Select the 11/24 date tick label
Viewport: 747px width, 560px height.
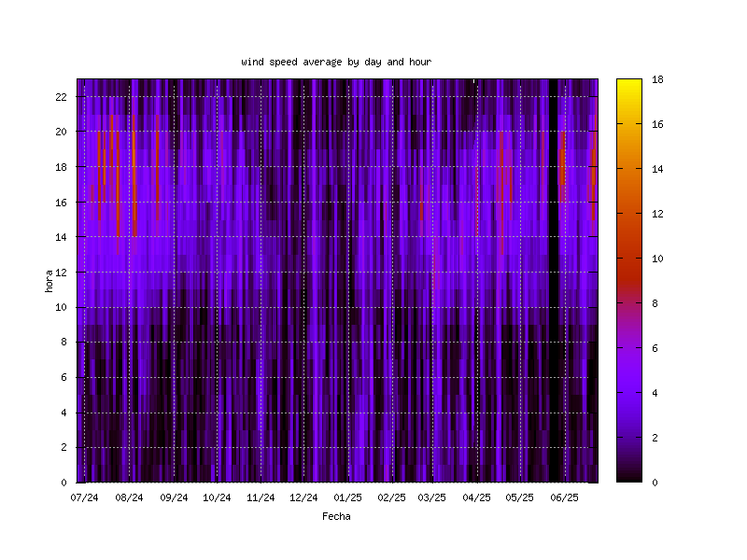click(261, 497)
